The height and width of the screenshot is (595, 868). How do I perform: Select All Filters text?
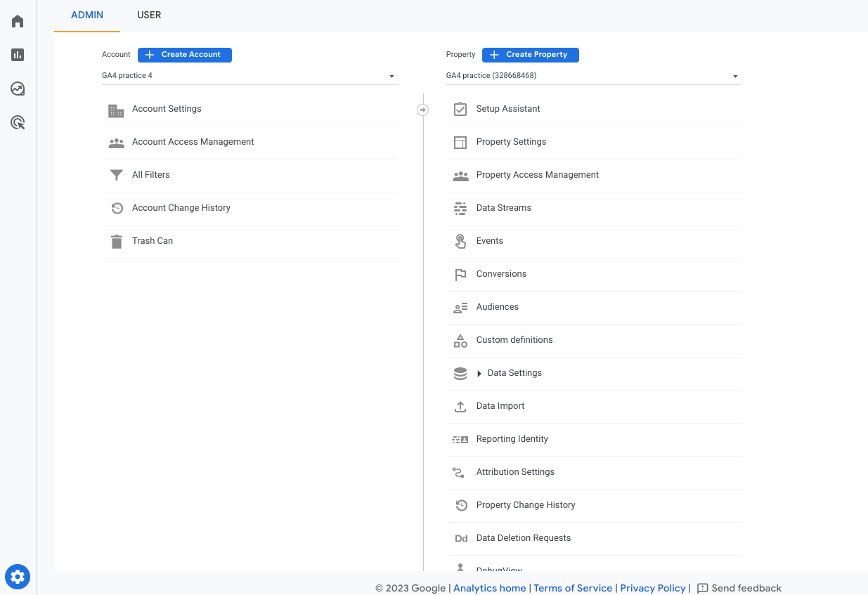tap(151, 175)
